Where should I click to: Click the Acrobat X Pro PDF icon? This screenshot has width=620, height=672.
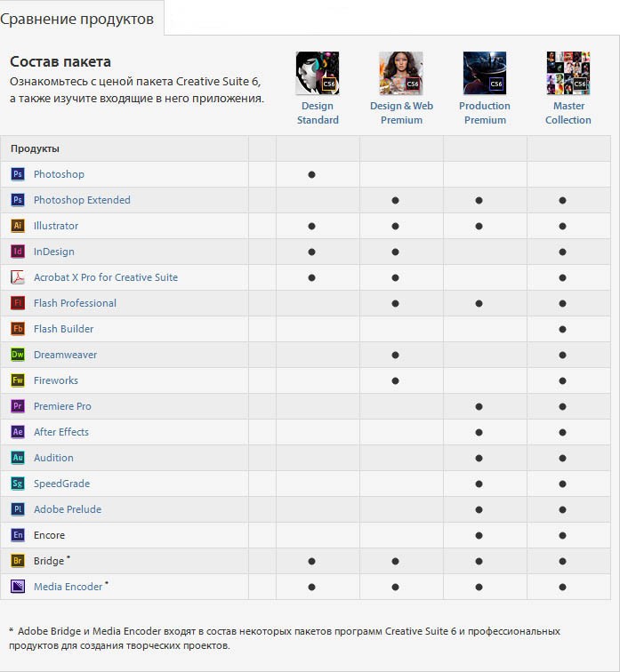coord(18,277)
